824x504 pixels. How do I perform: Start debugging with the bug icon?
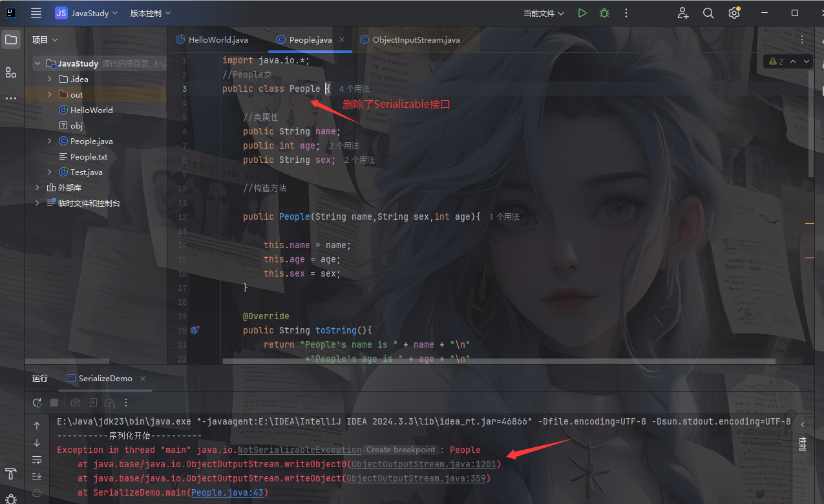[x=604, y=13]
